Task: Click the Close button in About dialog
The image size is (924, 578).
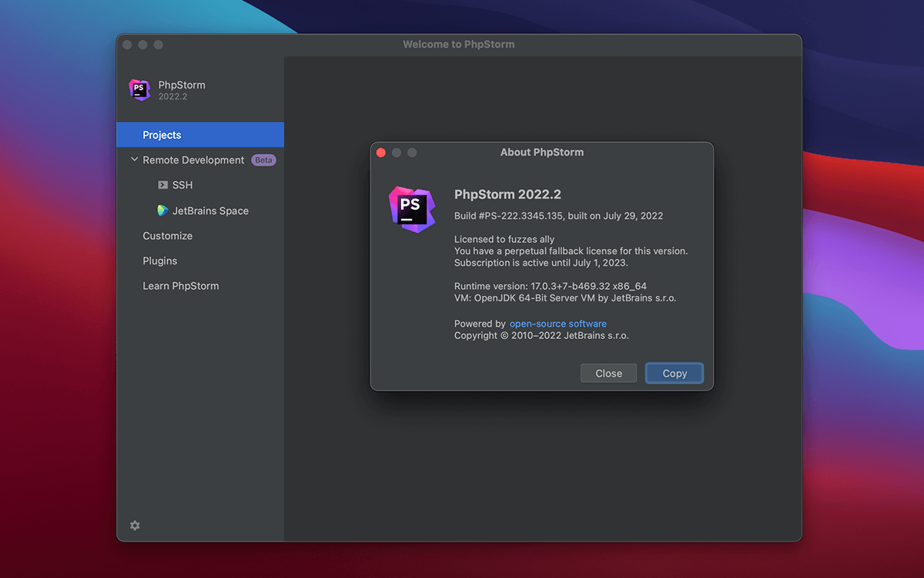Action: [x=608, y=373]
